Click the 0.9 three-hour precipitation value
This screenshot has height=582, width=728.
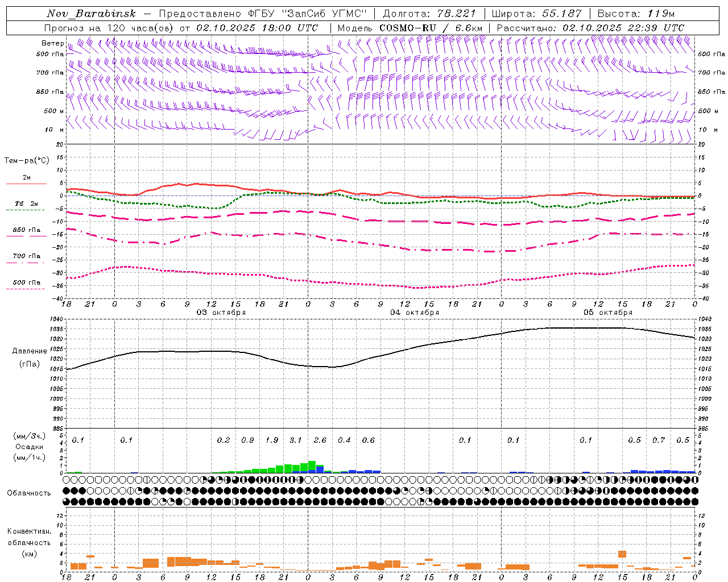pos(247,440)
